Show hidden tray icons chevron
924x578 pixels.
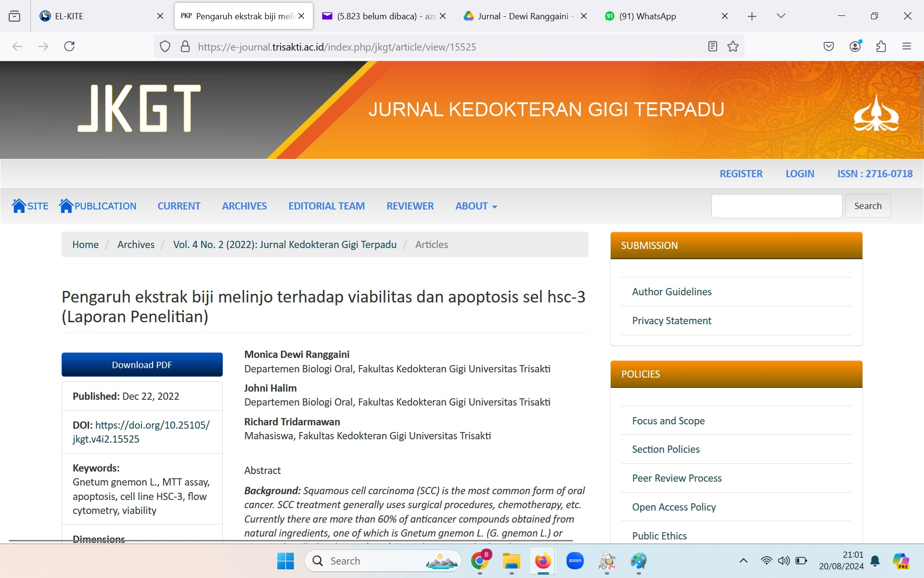pyautogui.click(x=744, y=561)
